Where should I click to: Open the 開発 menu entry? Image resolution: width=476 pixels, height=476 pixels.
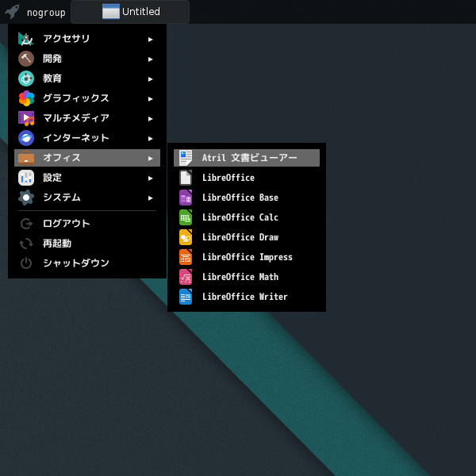(87, 59)
